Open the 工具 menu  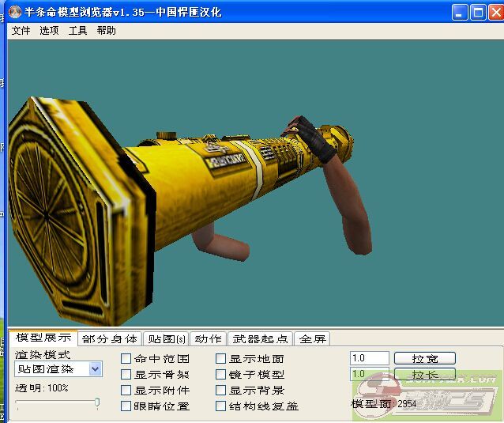point(77,31)
